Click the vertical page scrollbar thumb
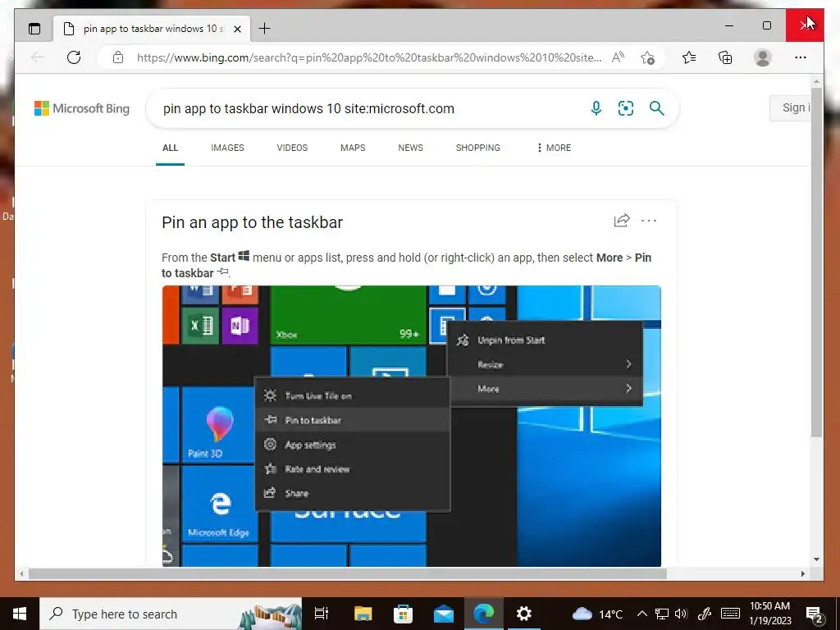The width and height of the screenshot is (840, 630). [x=816, y=262]
